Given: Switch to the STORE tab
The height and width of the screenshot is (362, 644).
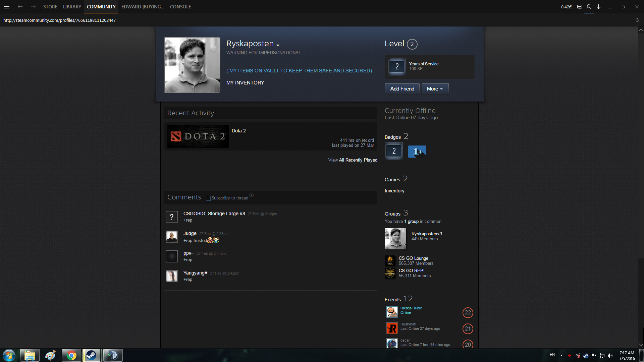Looking at the screenshot, I should [50, 7].
